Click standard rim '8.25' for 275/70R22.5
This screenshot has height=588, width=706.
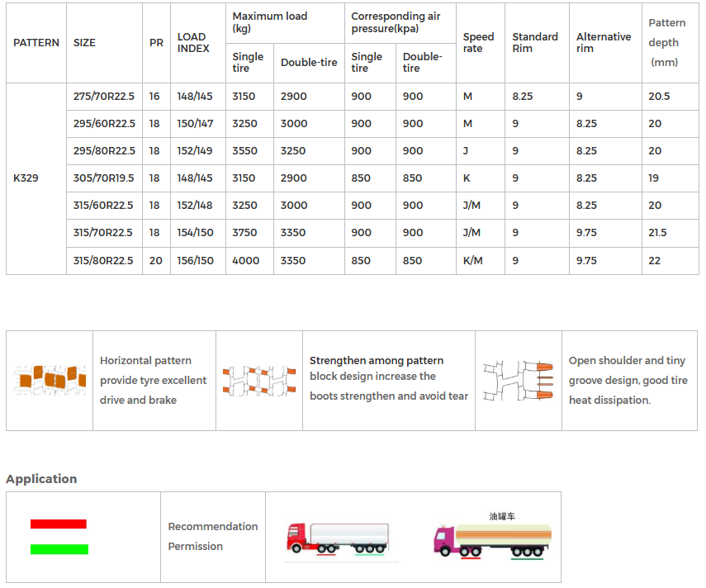(x=523, y=97)
